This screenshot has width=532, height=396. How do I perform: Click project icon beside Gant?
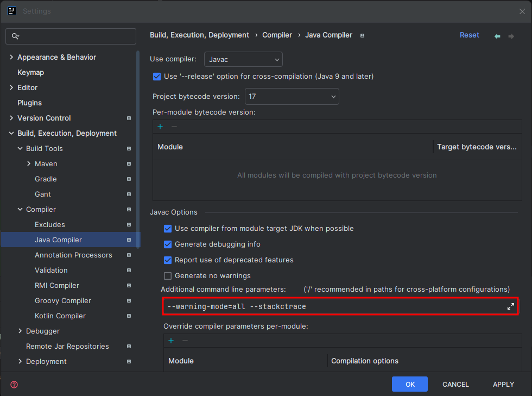[x=129, y=194]
